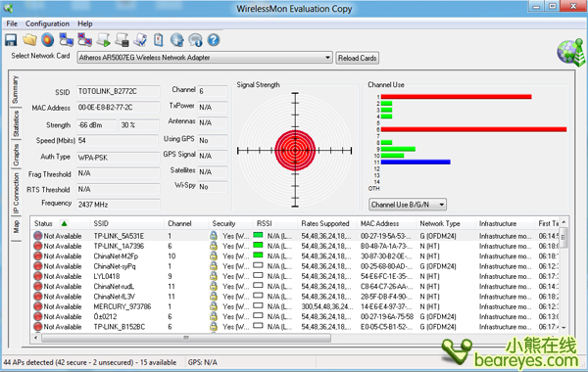Screen dimensions: 588x372
Task: Click the red target bullseye toolbar icon
Action: click(x=48, y=40)
